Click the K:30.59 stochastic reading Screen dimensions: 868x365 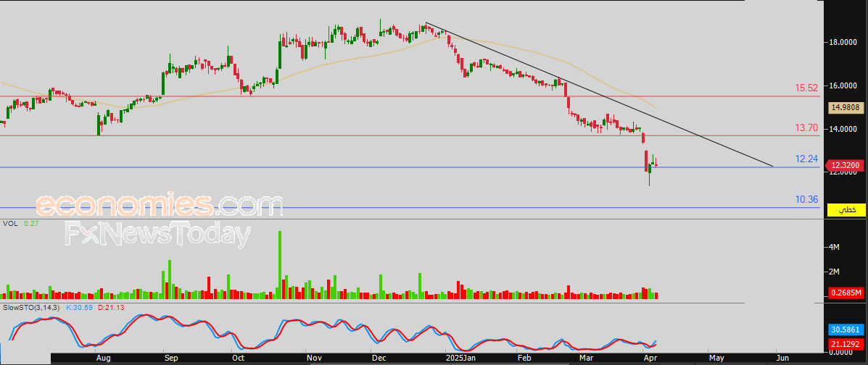(80, 307)
